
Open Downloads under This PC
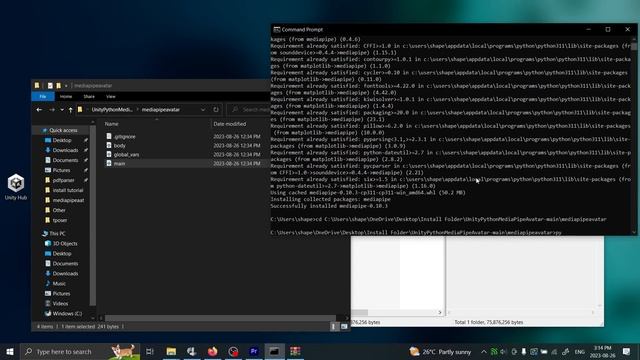65,274
